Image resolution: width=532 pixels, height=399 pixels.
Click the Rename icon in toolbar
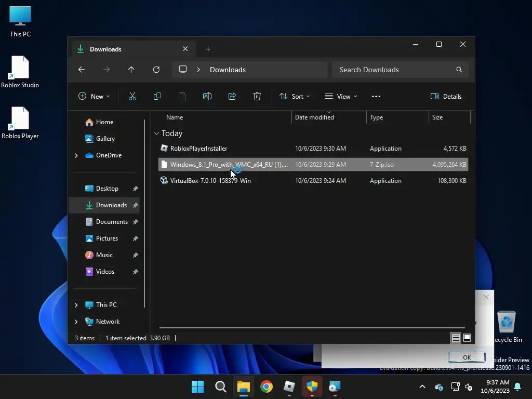click(x=207, y=96)
